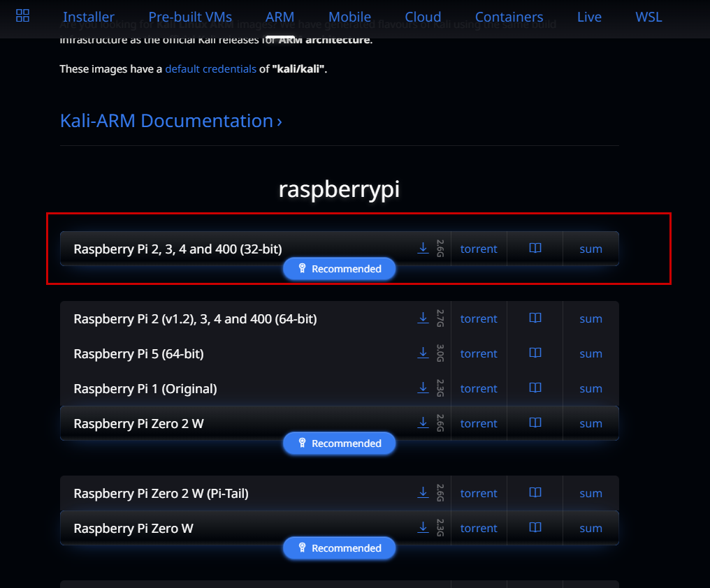Click the "raspberrypi" section heading
This screenshot has width=710, height=588.
coord(339,189)
